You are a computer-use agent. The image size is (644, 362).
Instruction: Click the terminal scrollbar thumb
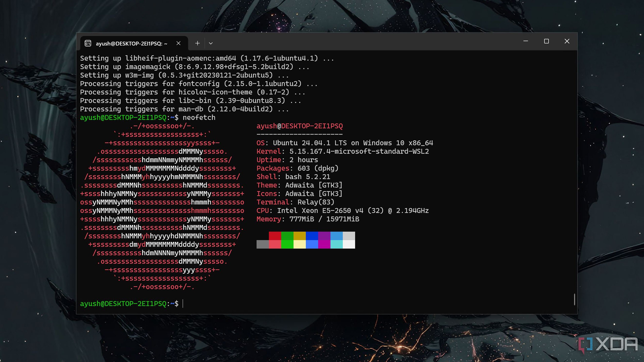click(574, 299)
